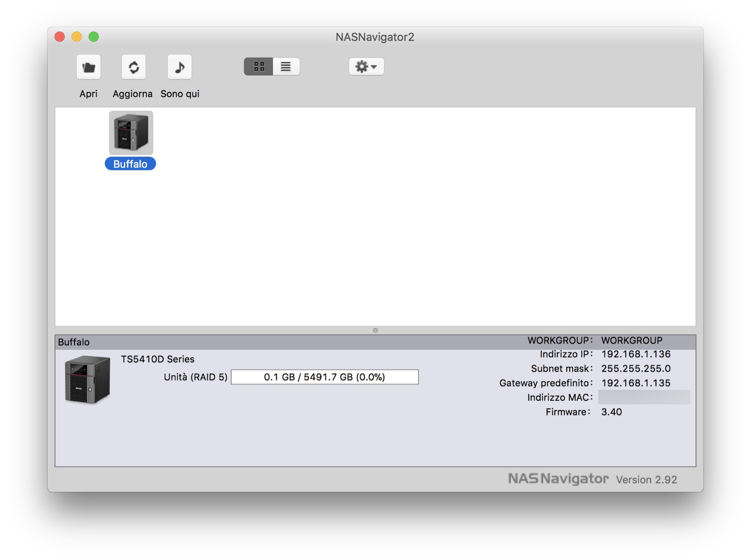Click the Sono qui music note icon
This screenshot has width=751, height=560.
point(179,67)
